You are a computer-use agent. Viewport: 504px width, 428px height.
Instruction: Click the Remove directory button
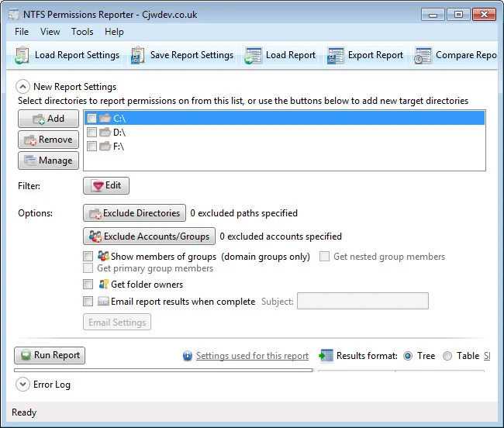48,140
